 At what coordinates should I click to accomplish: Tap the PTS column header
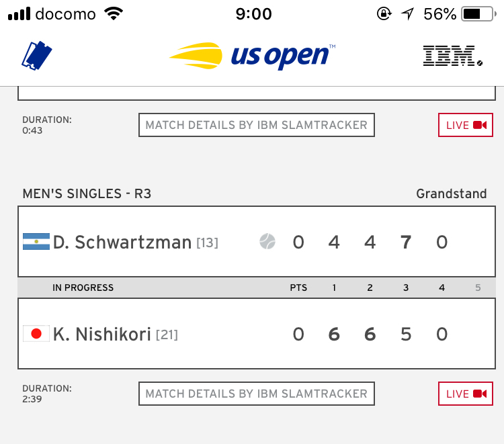pos(298,287)
